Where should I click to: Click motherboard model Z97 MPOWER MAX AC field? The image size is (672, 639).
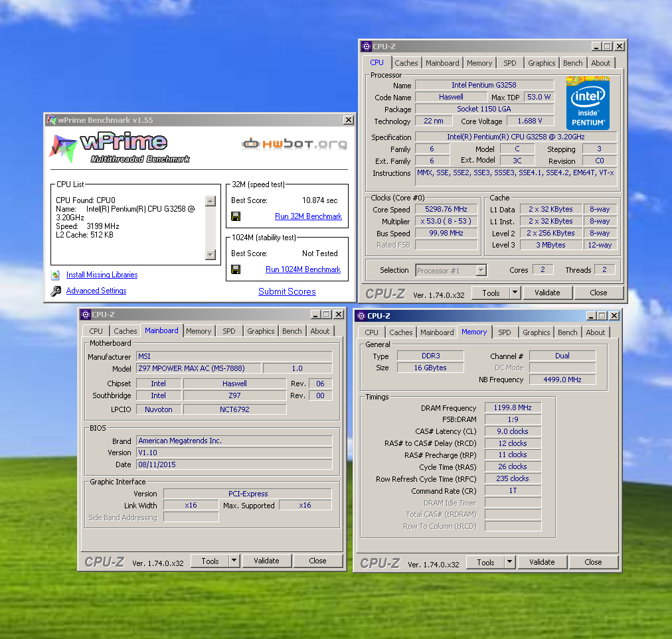(199, 368)
